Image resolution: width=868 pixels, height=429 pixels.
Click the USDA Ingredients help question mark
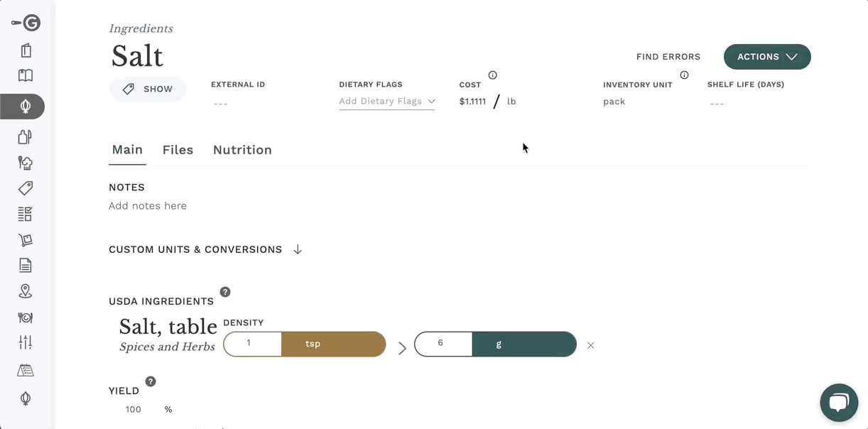(x=225, y=292)
